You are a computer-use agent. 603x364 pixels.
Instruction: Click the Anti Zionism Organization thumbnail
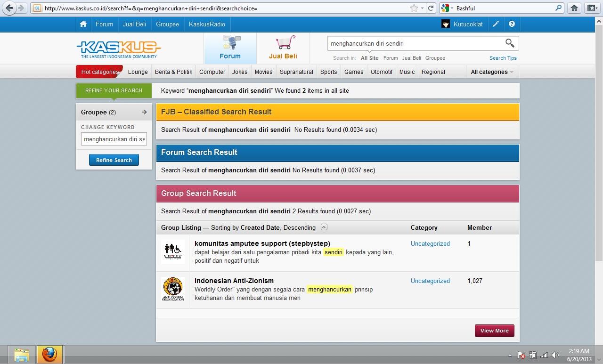click(172, 289)
